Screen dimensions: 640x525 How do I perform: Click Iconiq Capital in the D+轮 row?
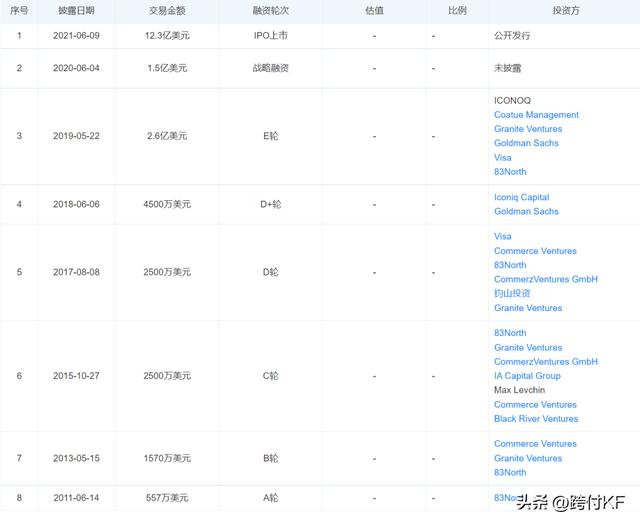[521, 198]
